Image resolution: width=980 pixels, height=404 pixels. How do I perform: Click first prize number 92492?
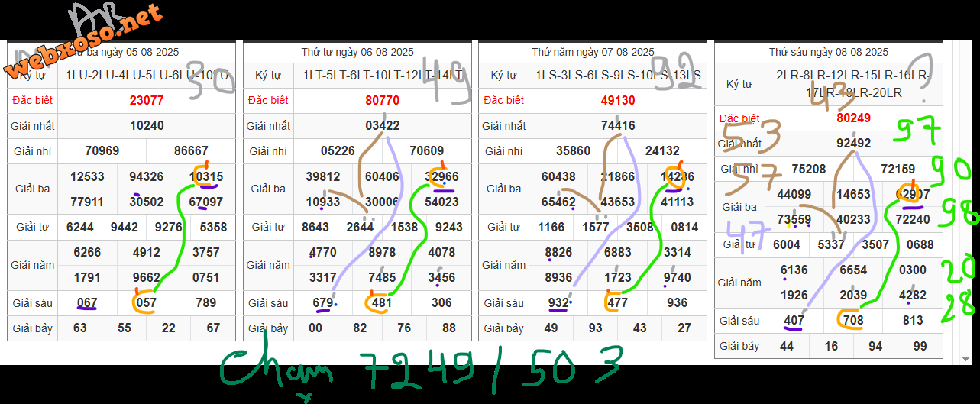coord(853,143)
